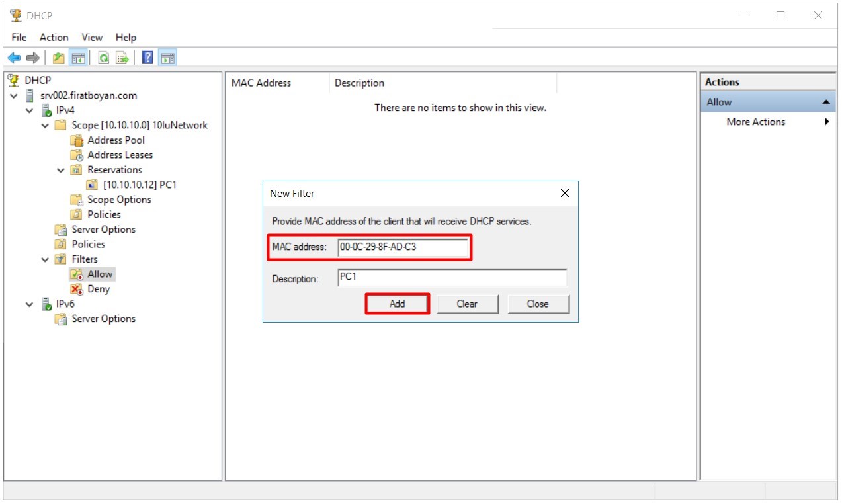Click the Add button in New Filter
842x504 pixels.
point(397,304)
